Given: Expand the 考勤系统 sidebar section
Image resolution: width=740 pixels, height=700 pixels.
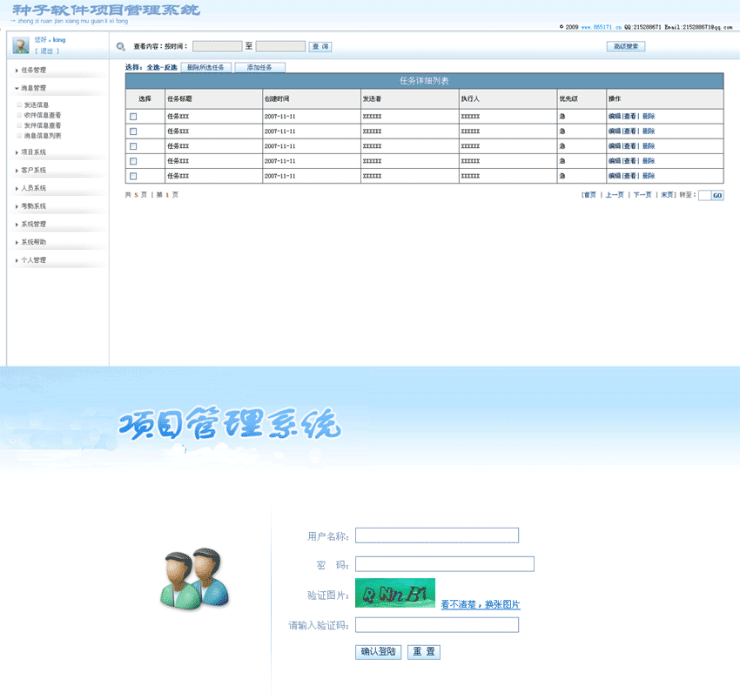Looking at the screenshot, I should [x=33, y=206].
